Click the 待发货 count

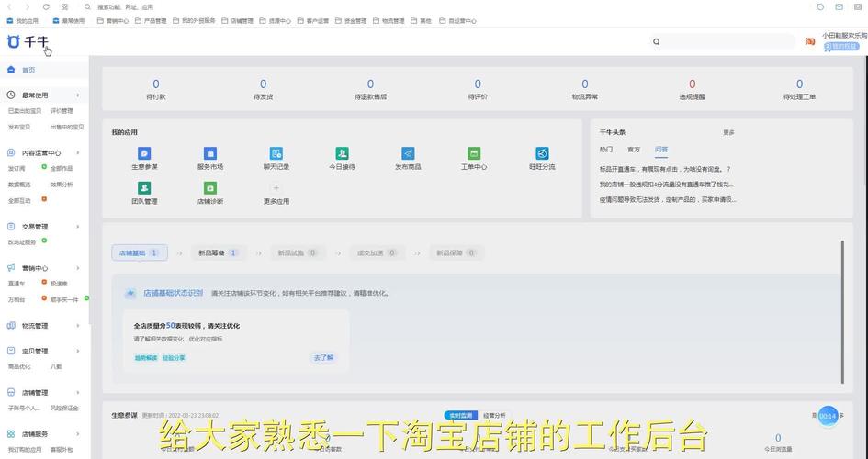263,84
